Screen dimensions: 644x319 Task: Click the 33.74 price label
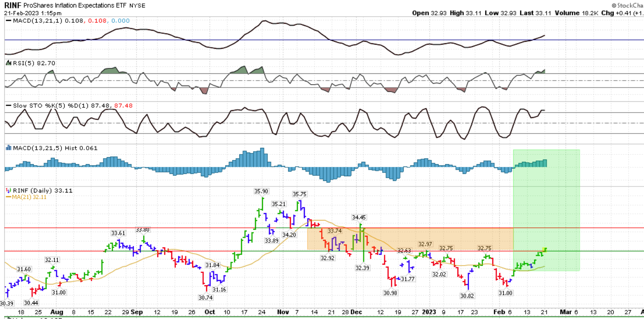pyautogui.click(x=335, y=231)
